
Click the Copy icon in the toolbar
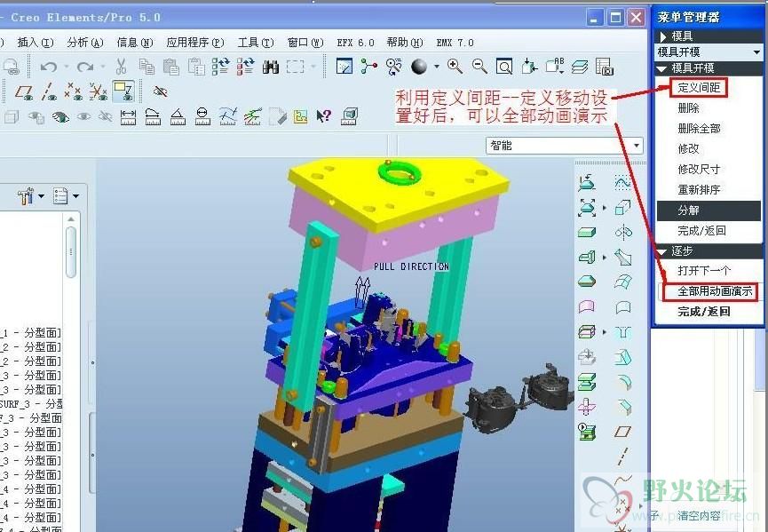(x=146, y=66)
